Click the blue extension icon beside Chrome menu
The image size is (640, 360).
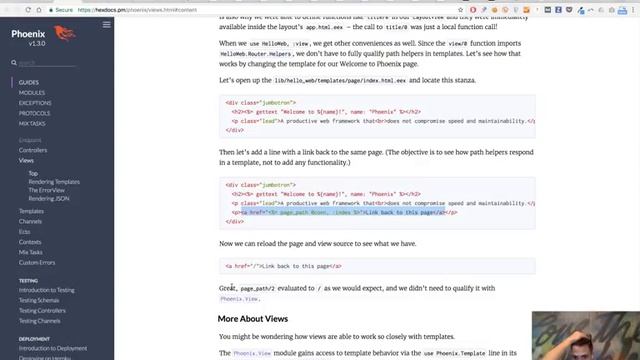tap(622, 10)
